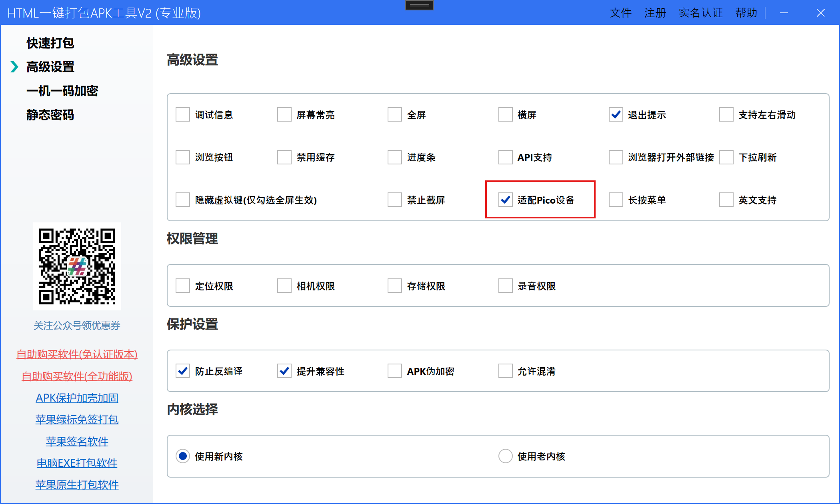Minimize the application window
840x504 pixels.
pyautogui.click(x=784, y=13)
